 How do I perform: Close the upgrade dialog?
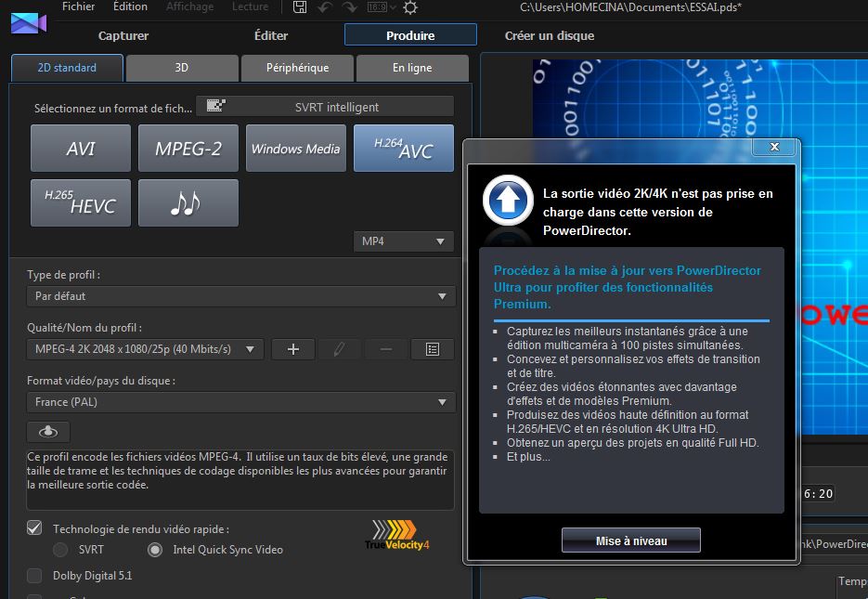click(x=774, y=147)
